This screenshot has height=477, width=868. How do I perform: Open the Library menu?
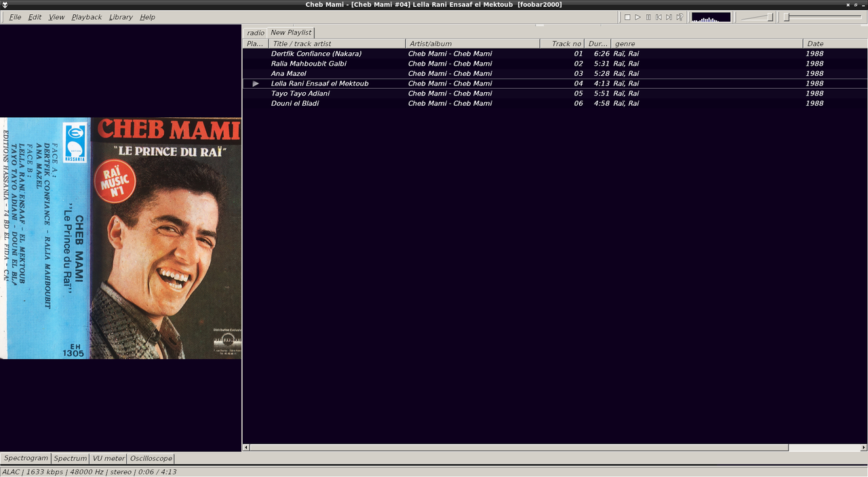pos(121,17)
